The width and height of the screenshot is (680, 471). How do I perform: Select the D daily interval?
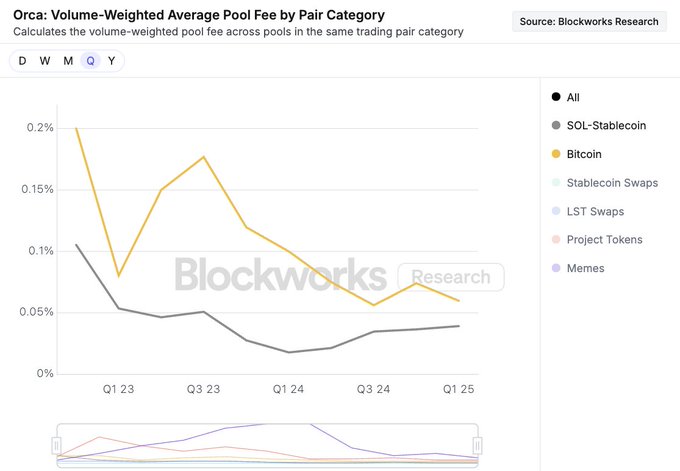23,61
